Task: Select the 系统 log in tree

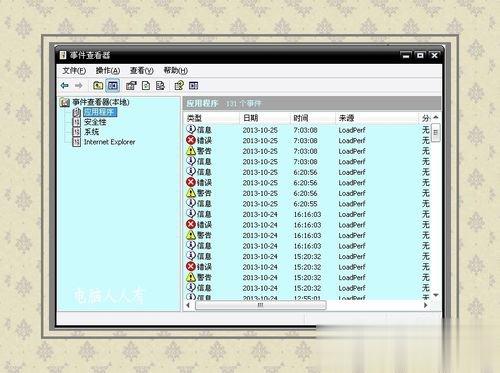Action: 91,132
